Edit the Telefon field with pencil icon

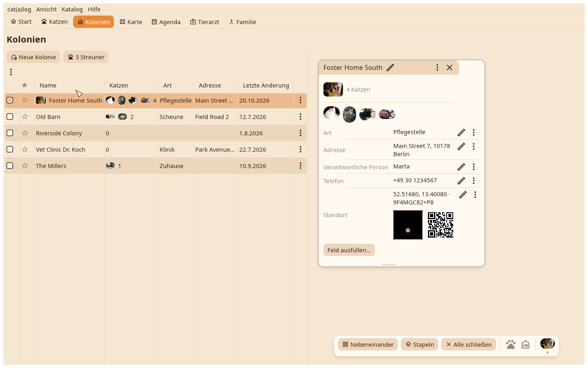pyautogui.click(x=461, y=181)
